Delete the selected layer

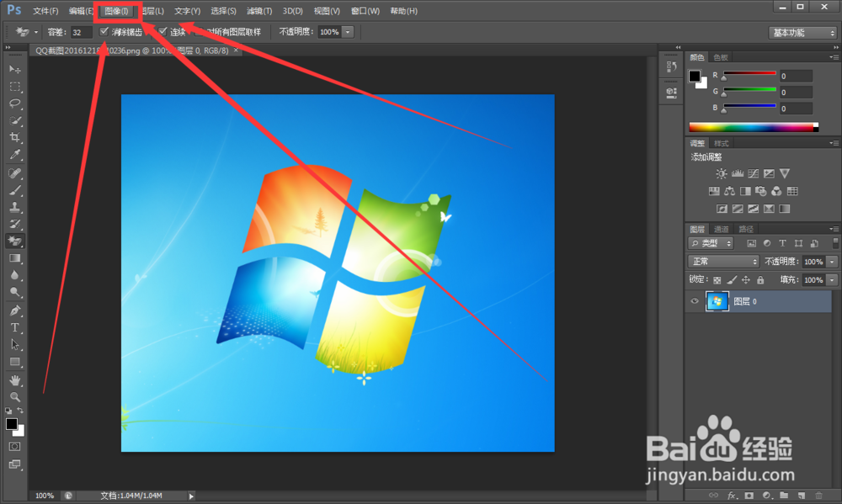point(818,496)
